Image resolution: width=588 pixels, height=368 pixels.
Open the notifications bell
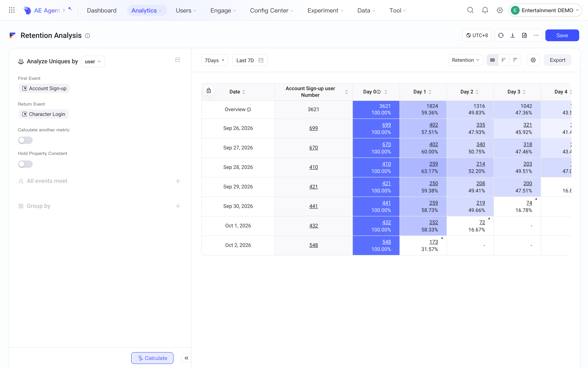485,10
